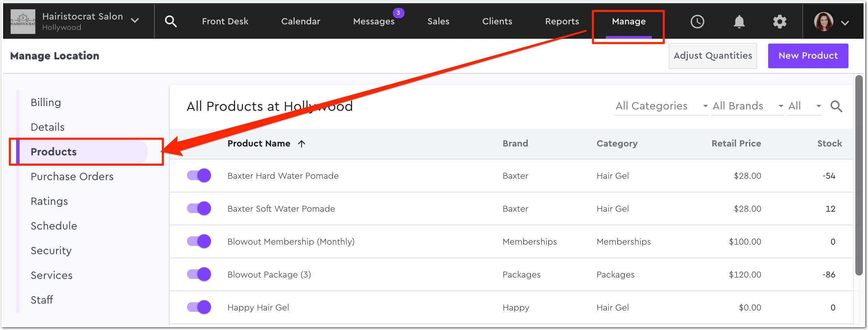
Task: Open the settings gear icon
Action: pyautogui.click(x=779, y=22)
